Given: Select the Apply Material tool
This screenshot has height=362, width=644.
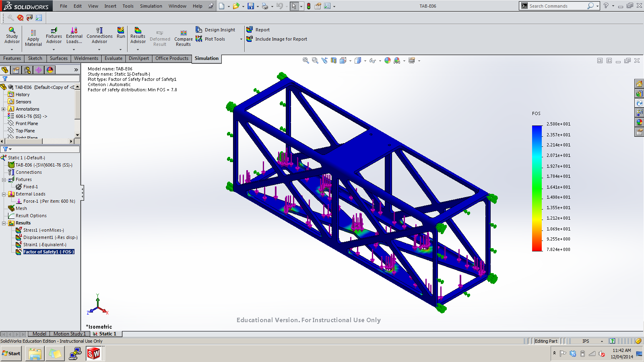Looking at the screenshot, I should [33, 35].
